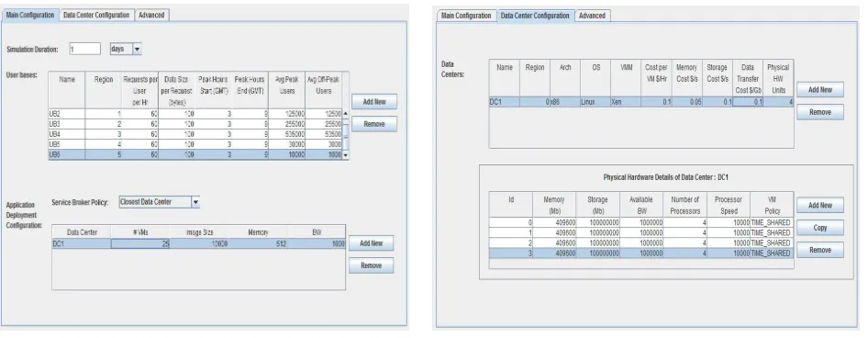Image resolution: width=868 pixels, height=338 pixels.
Task: Switch to Data Center Configuration tab in User bases window
Action: pyautogui.click(x=96, y=16)
